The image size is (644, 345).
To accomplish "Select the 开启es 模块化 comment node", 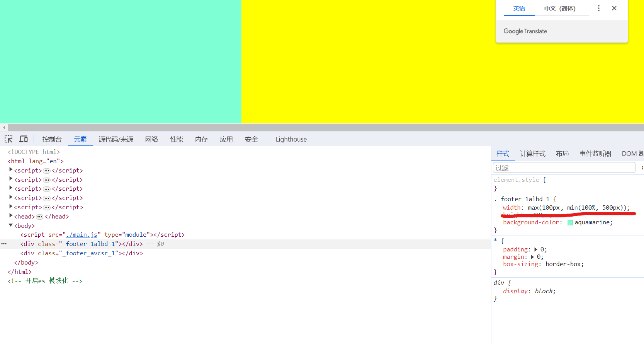I will point(45,281).
